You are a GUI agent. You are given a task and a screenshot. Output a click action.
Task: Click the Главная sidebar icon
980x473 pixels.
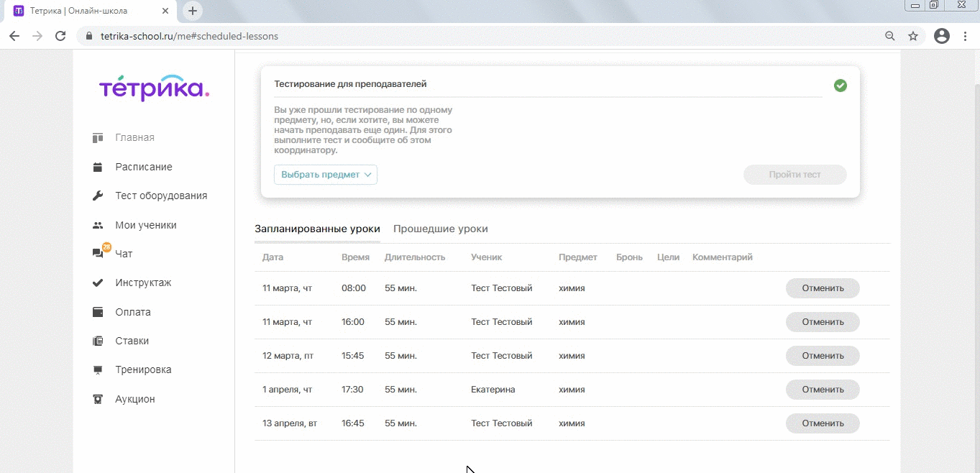point(98,137)
